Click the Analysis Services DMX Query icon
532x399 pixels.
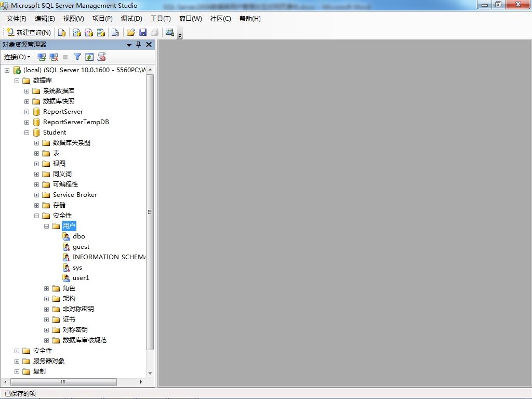[89, 32]
